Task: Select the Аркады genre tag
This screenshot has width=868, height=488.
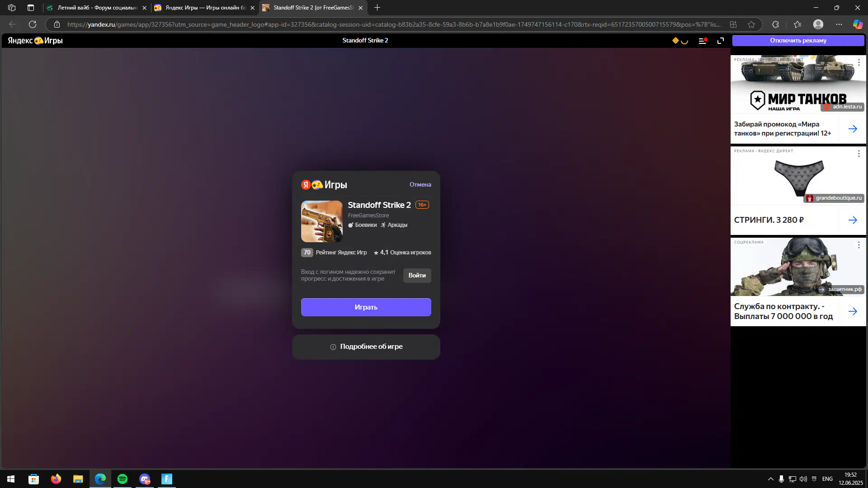Action: [x=394, y=225]
